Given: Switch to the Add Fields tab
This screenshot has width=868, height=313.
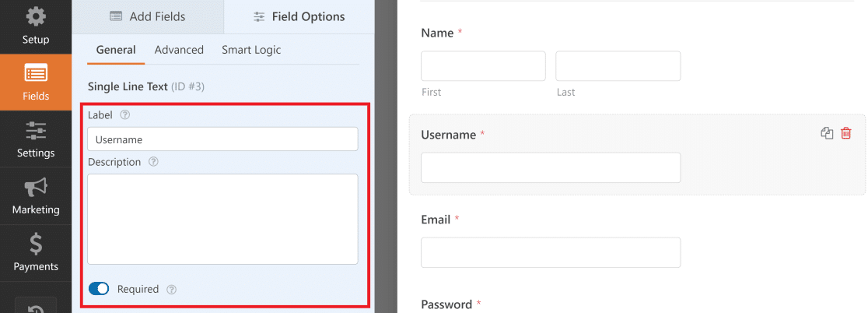Looking at the screenshot, I should (x=147, y=16).
